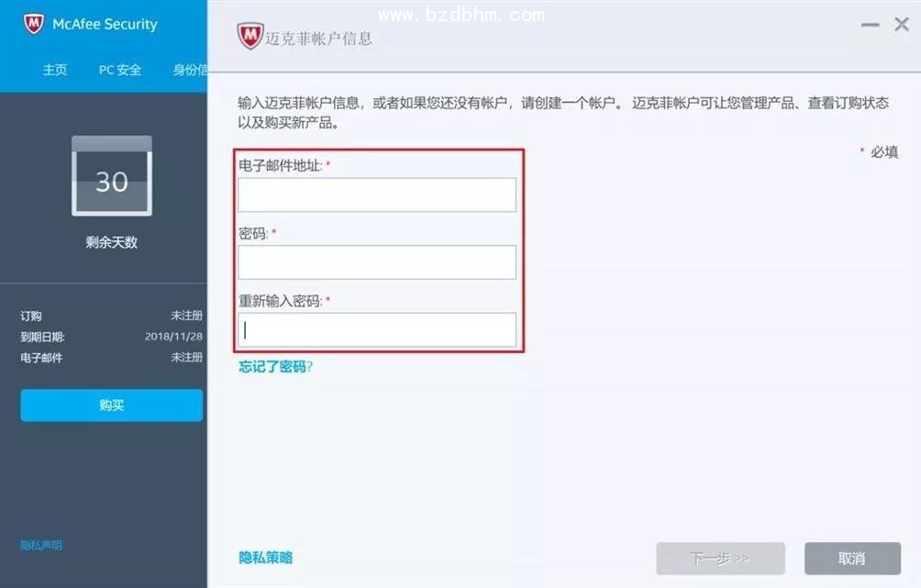Open the 忘记了密码? link
This screenshot has height=588, width=921.
pos(275,367)
